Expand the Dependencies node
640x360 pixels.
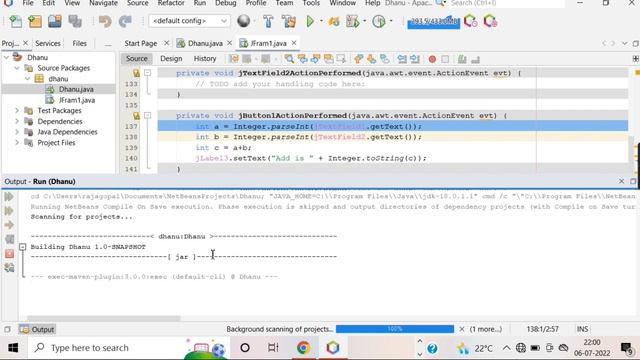[17, 121]
